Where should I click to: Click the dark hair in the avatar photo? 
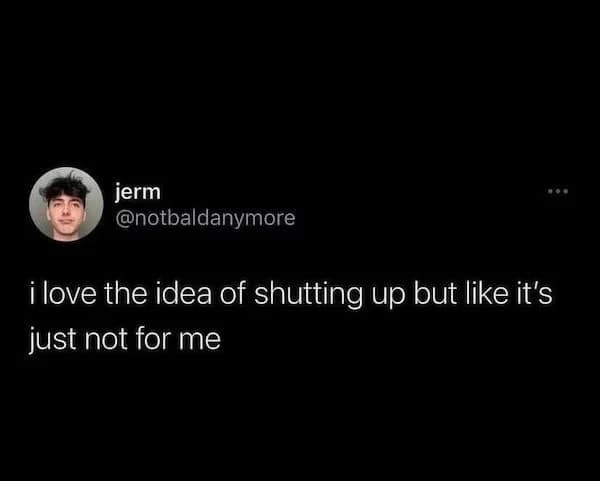(x=65, y=187)
